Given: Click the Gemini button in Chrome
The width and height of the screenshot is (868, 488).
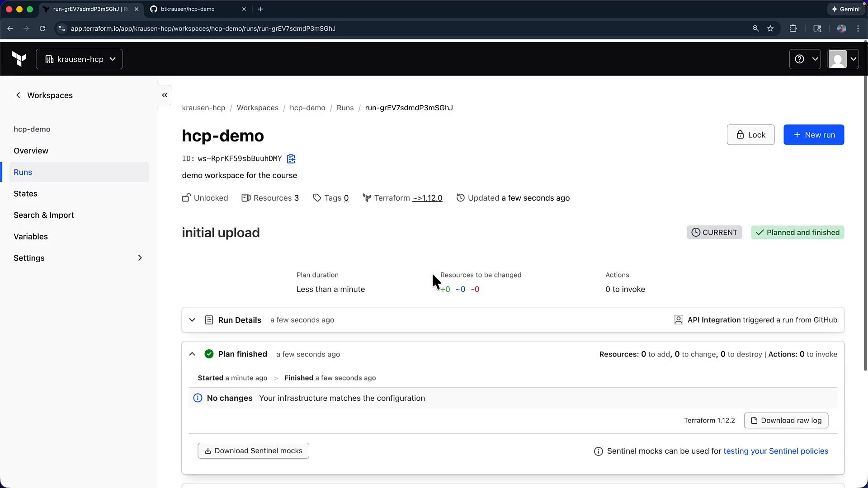Looking at the screenshot, I should pos(845,9).
